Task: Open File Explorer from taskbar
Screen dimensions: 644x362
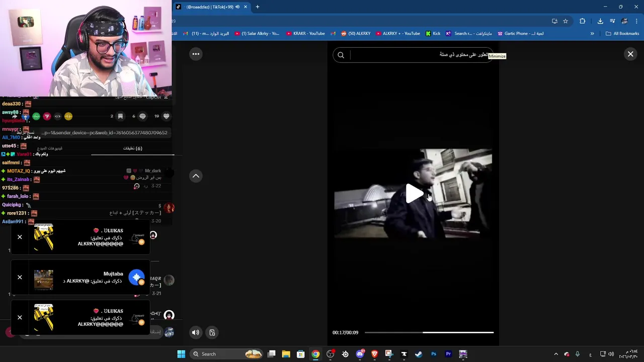Action: point(286,354)
